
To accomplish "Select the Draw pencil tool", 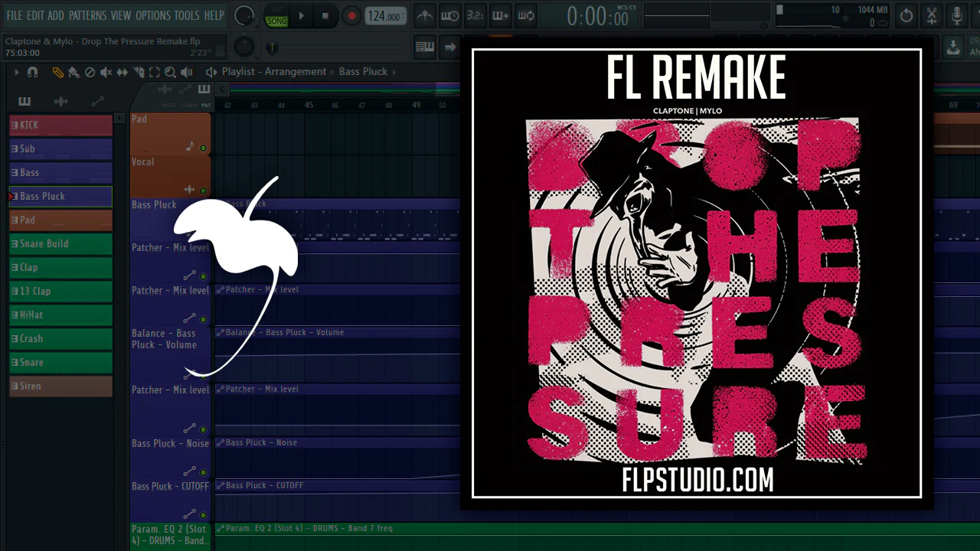I will [58, 72].
